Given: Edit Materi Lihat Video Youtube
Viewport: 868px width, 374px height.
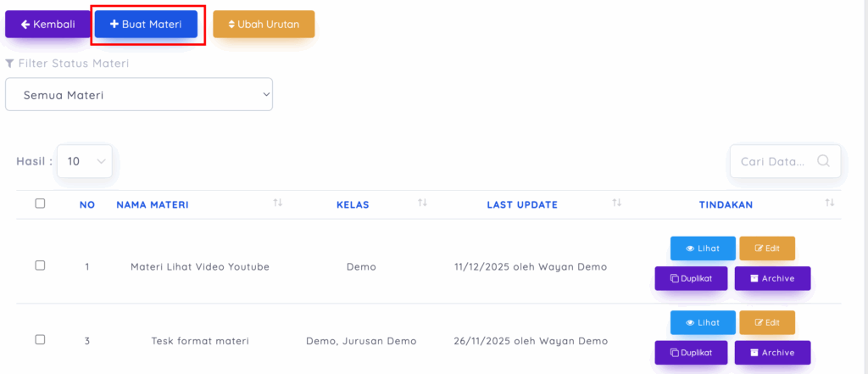Looking at the screenshot, I should tap(767, 248).
